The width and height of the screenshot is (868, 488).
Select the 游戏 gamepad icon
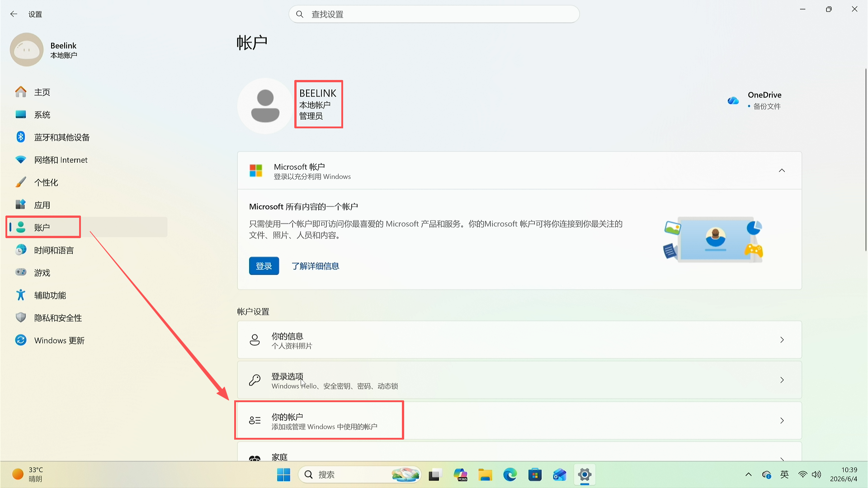[21, 272]
